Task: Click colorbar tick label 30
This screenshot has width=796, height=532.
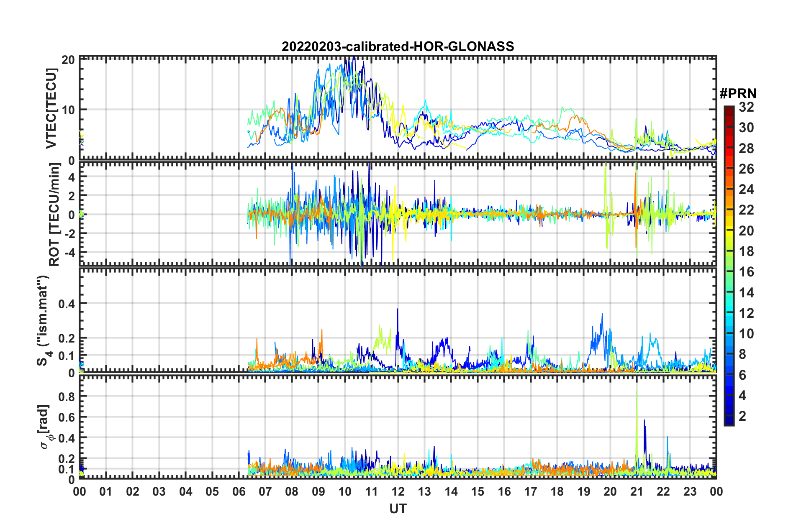Action: coord(746,128)
